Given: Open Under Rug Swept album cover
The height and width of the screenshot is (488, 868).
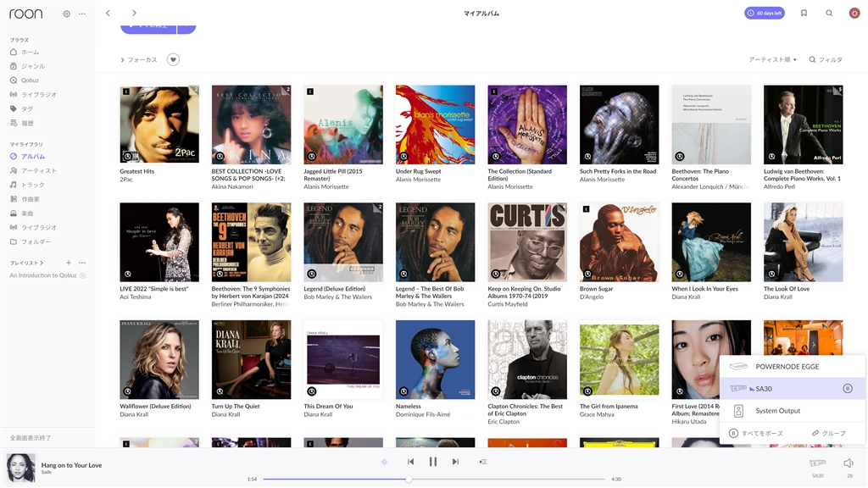Looking at the screenshot, I should (435, 125).
